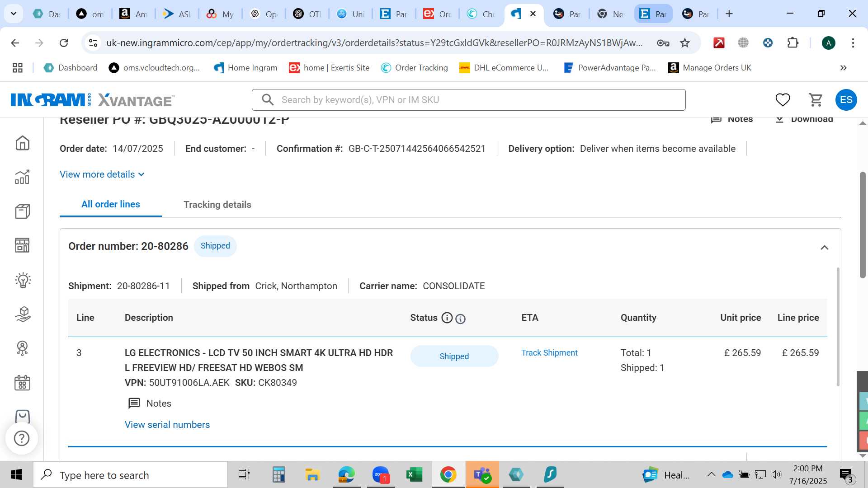Click View serial numbers link
Viewport: 868px width, 488px height.
pos(167,425)
